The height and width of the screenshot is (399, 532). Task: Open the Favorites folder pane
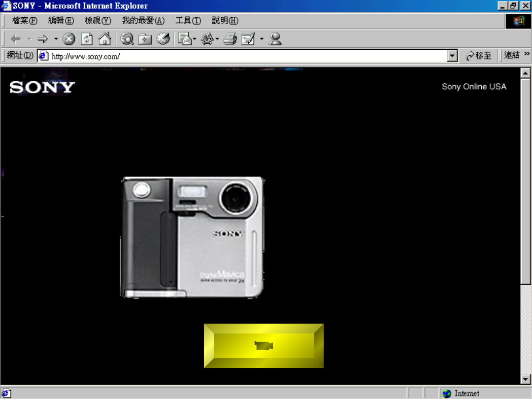click(145, 39)
